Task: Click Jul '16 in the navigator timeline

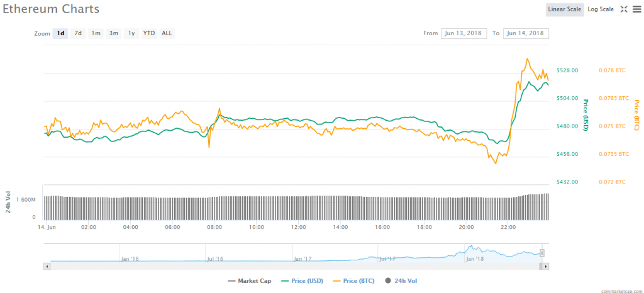Action: coord(215,259)
